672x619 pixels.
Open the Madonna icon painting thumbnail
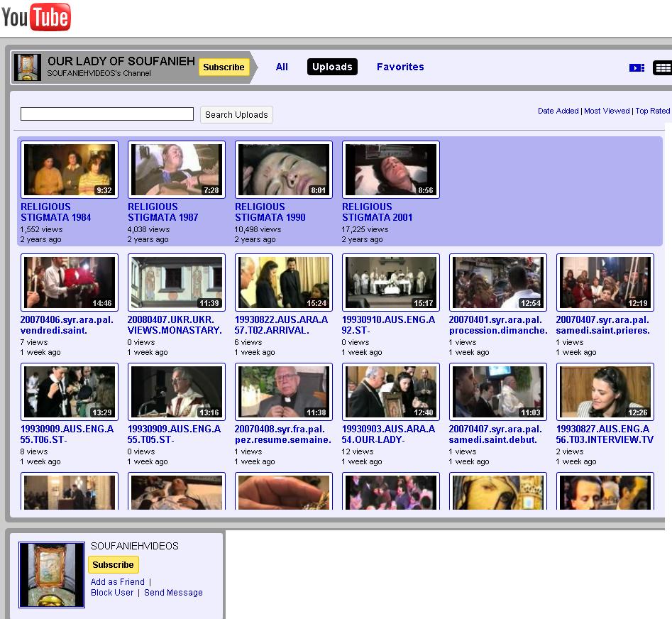498,491
